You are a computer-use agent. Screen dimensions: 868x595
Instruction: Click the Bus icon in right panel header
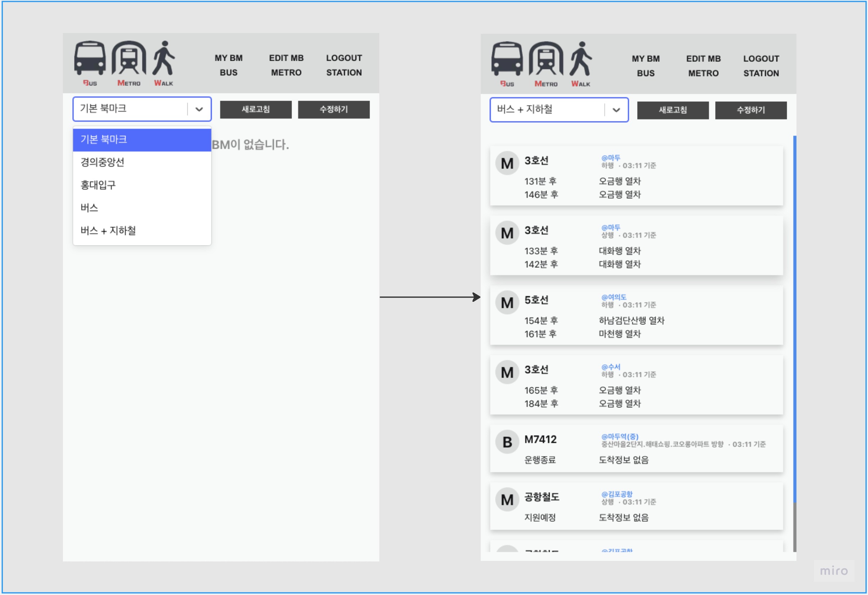tap(507, 59)
